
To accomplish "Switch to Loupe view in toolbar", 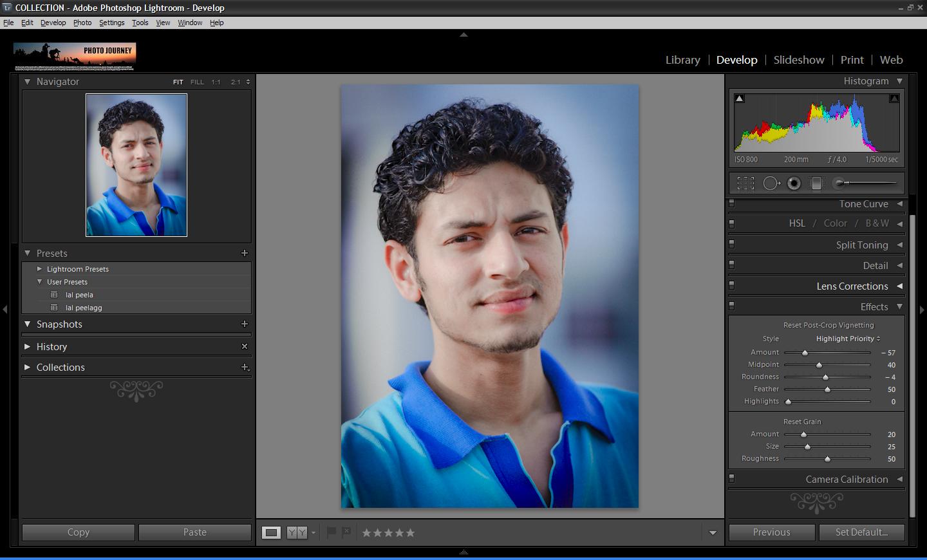I will 271,532.
